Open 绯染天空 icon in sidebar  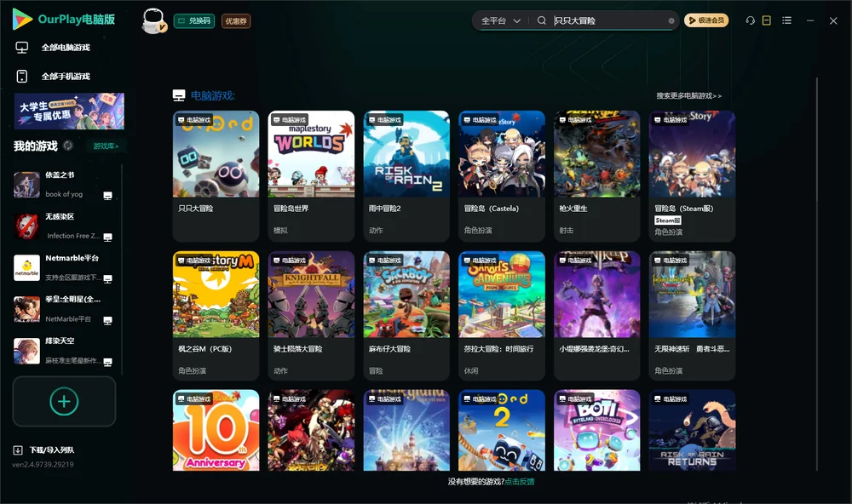26,351
